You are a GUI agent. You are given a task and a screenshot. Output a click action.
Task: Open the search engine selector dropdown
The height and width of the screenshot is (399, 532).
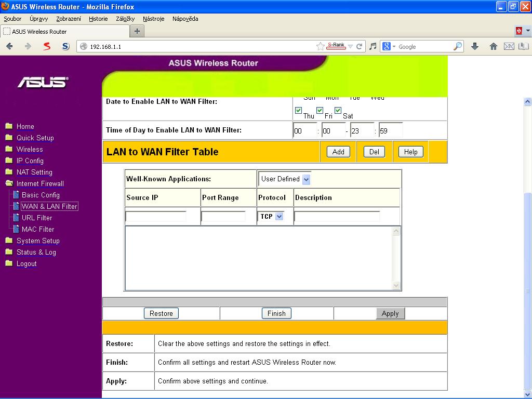tap(394, 47)
